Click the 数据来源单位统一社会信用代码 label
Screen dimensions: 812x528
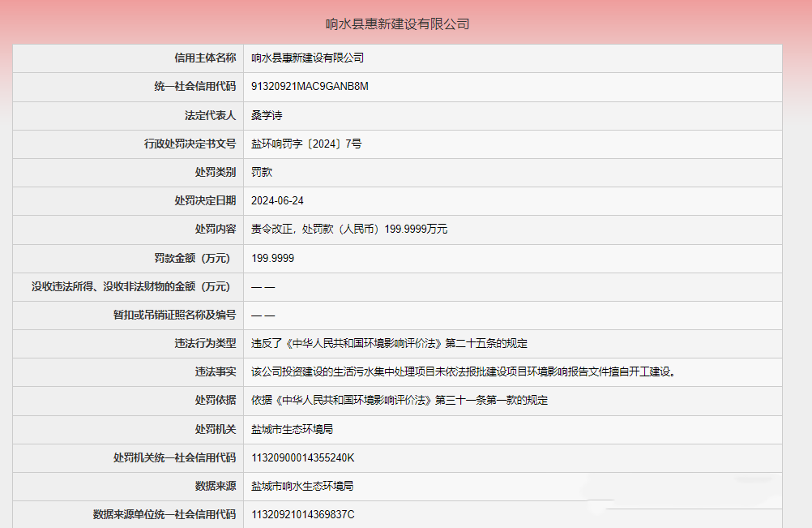(165, 514)
